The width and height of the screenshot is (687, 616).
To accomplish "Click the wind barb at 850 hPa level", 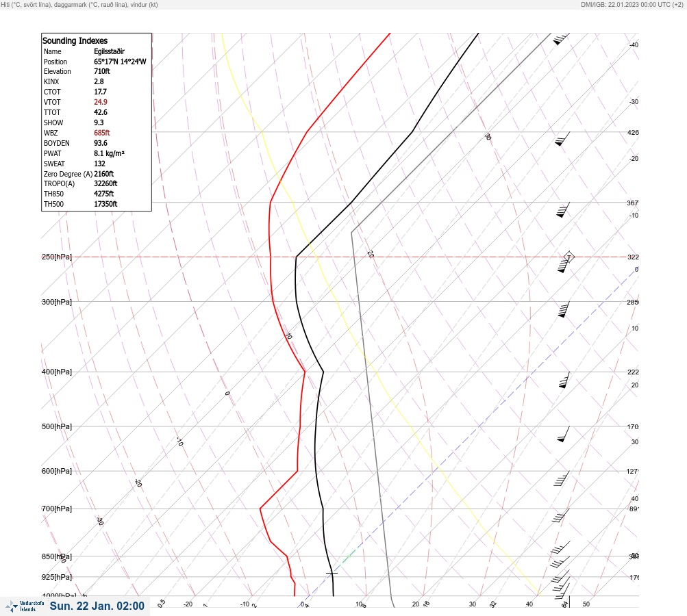I will [560, 562].
